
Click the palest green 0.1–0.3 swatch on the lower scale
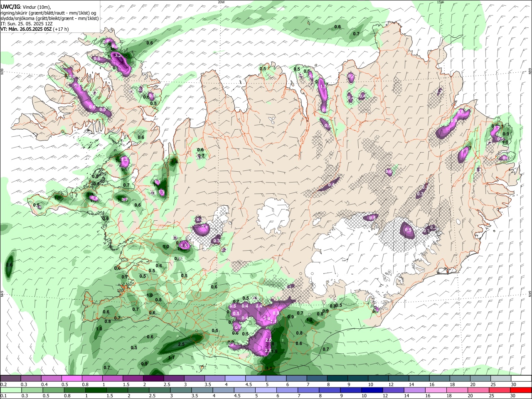click(10, 390)
